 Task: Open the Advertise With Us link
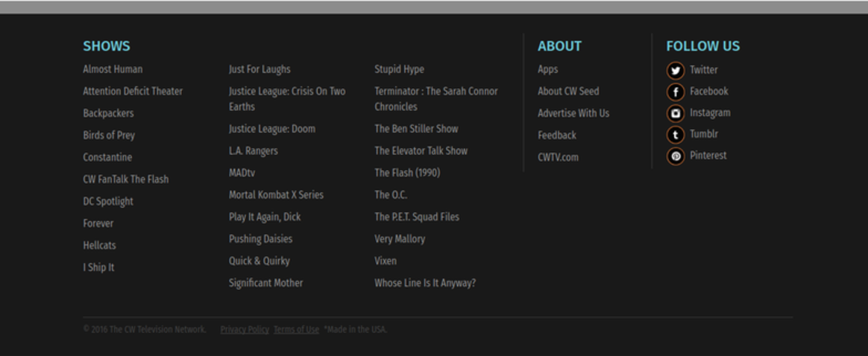click(573, 113)
